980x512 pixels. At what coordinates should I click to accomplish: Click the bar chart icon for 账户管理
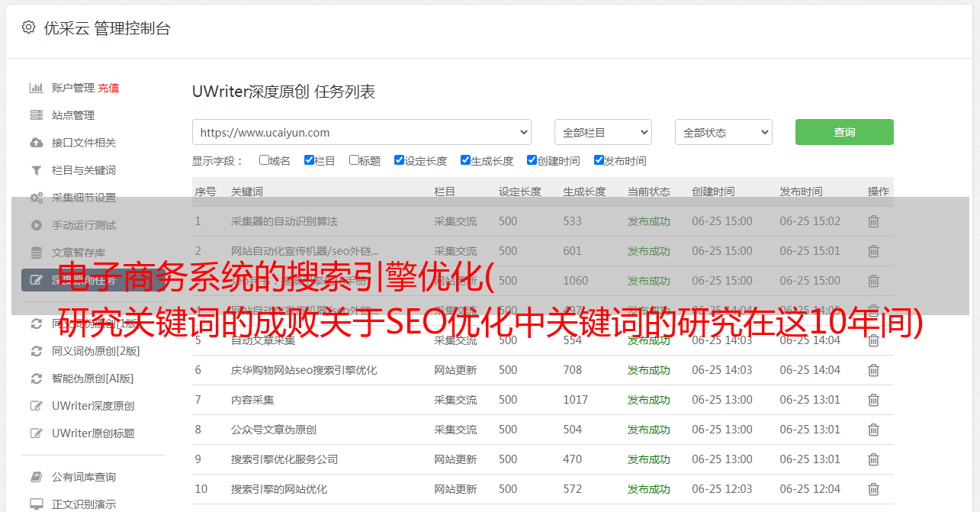click(x=36, y=88)
